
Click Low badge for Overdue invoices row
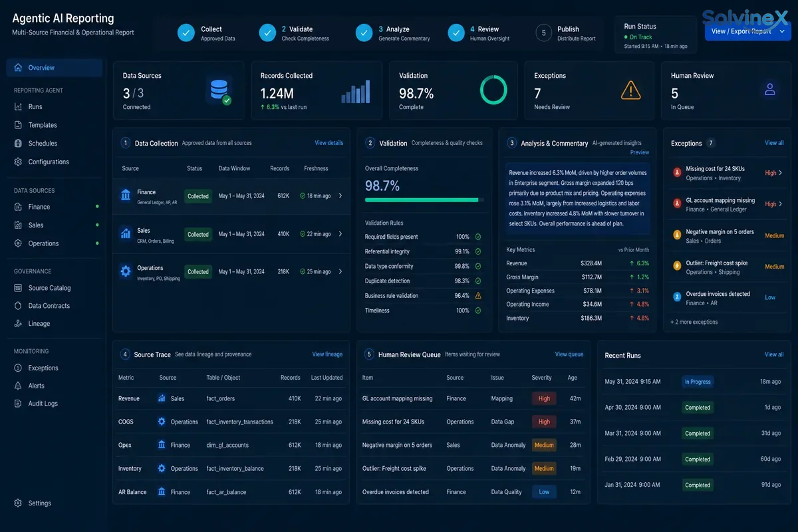coord(544,492)
